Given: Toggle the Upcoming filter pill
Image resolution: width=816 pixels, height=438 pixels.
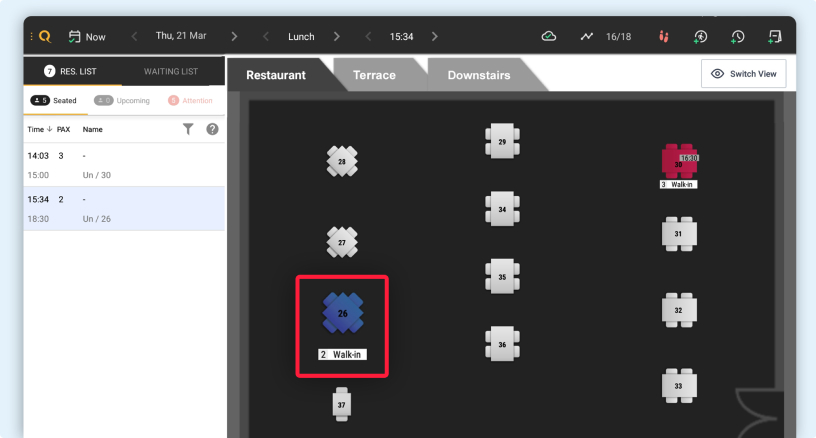Looking at the screenshot, I should tap(122, 100).
